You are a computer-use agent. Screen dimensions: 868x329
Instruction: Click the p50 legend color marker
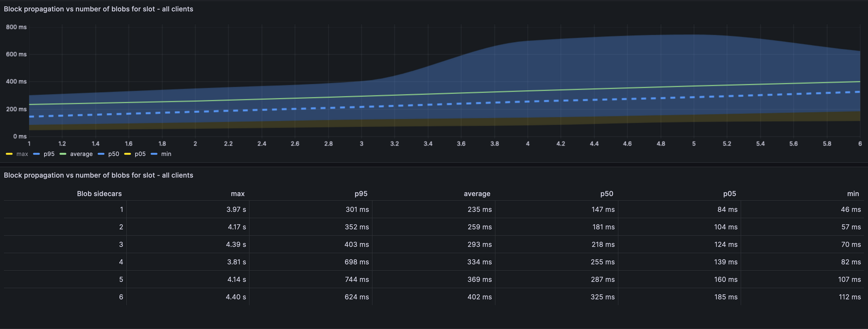click(x=101, y=154)
